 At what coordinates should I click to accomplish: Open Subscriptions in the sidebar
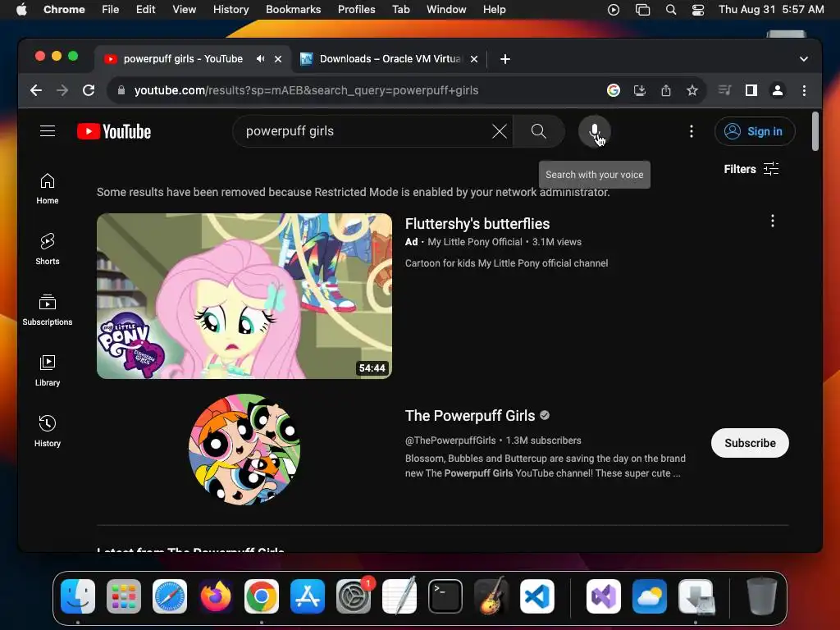click(47, 309)
